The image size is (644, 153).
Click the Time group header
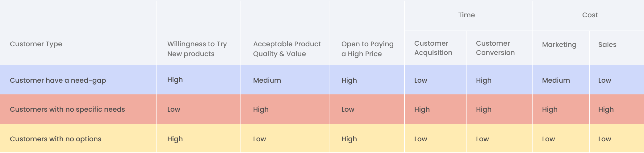pyautogui.click(x=466, y=15)
